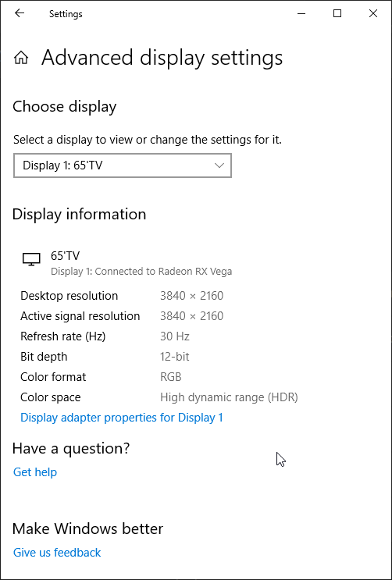Click the Display information heading
The image size is (392, 580).
click(79, 215)
